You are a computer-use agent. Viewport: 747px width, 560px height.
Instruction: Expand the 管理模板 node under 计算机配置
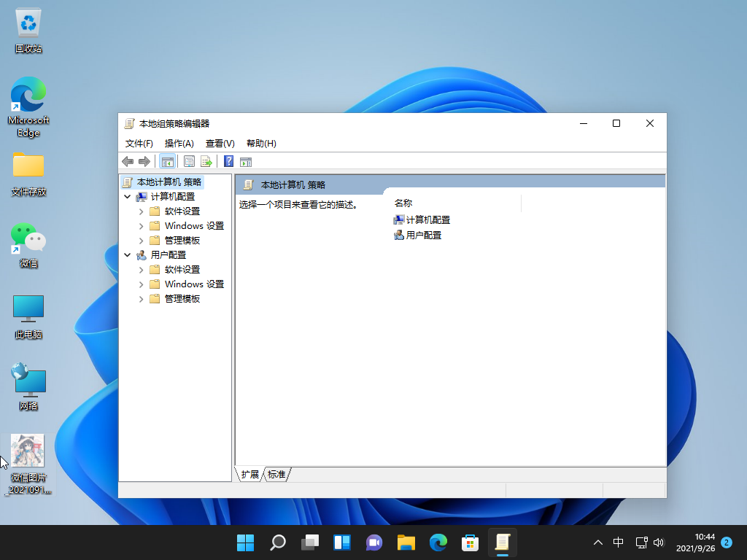click(141, 240)
